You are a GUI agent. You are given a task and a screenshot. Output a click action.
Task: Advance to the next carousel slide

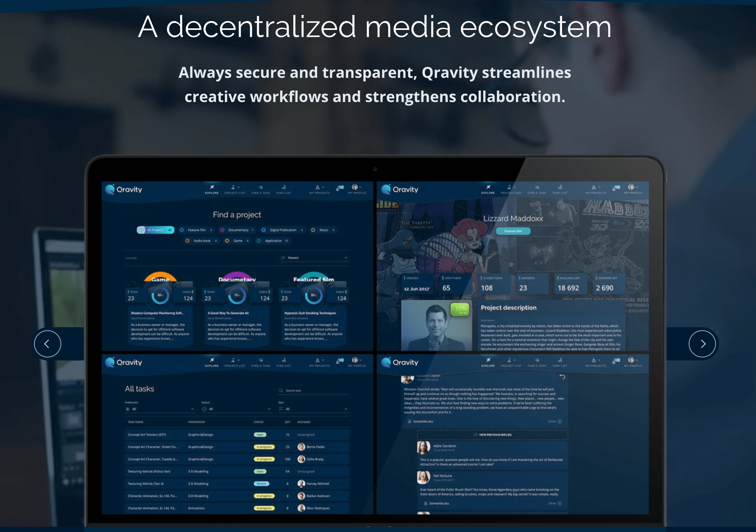[702, 344]
